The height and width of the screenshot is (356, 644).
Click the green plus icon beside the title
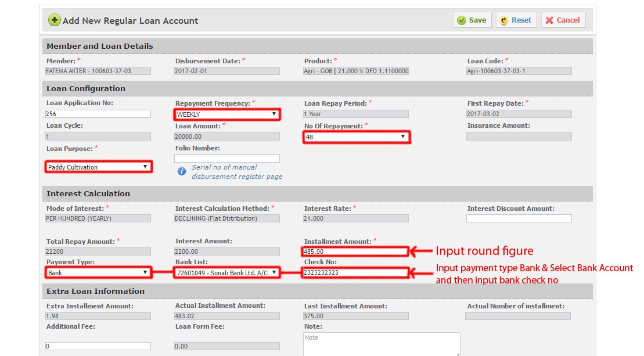point(54,20)
